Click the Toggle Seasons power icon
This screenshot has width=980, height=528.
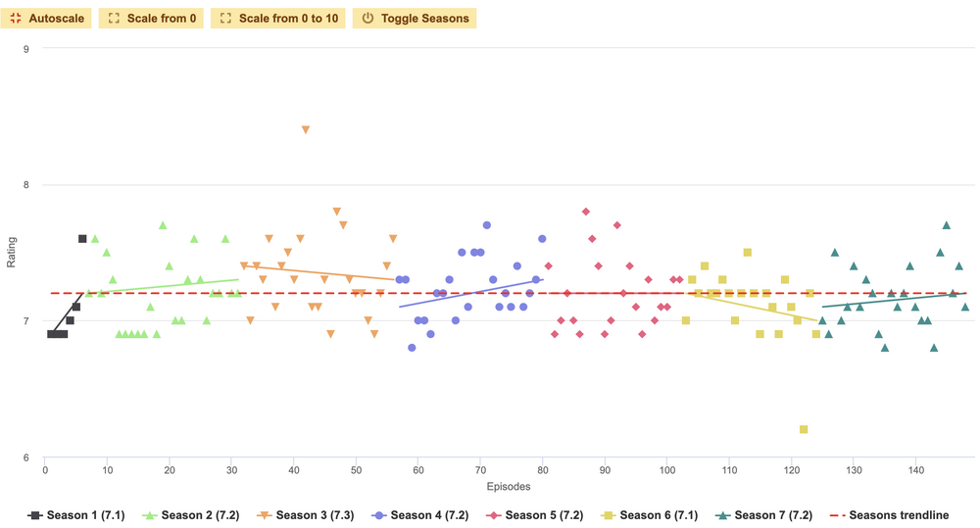pyautogui.click(x=368, y=19)
